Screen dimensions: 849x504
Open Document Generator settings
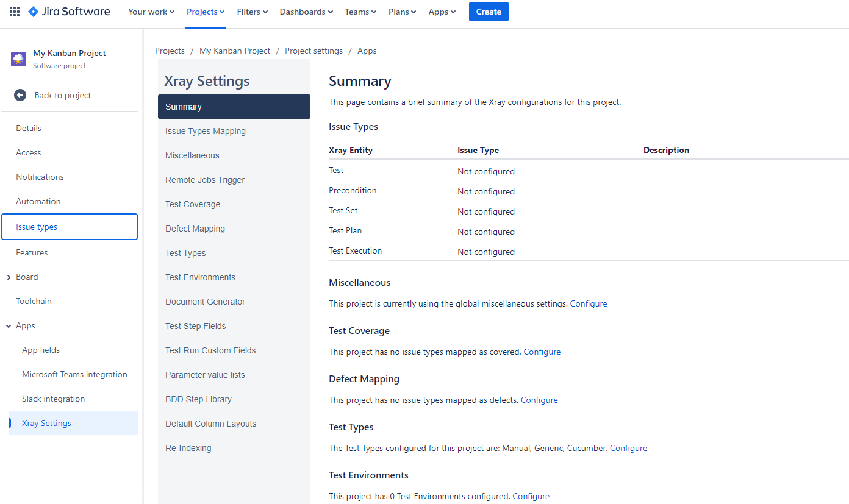234,302
